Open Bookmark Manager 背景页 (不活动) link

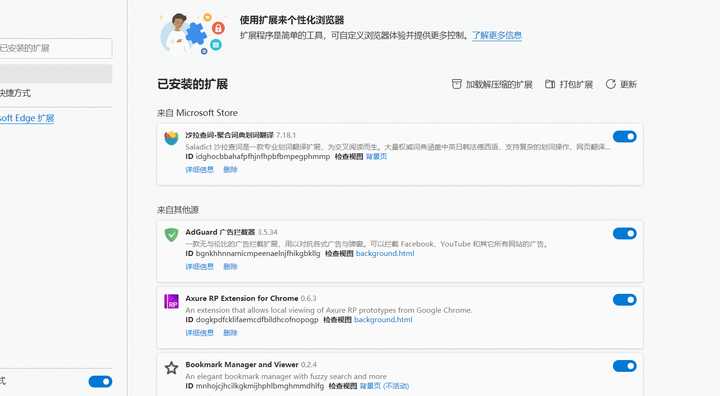(384, 386)
